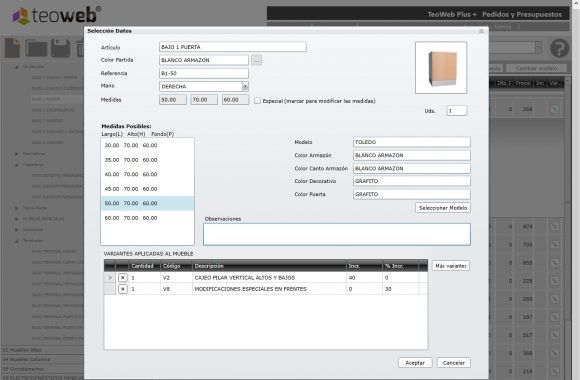This screenshot has height=380, width=580.
Task: Remove variant V8 with its X icon
Action: (x=123, y=289)
